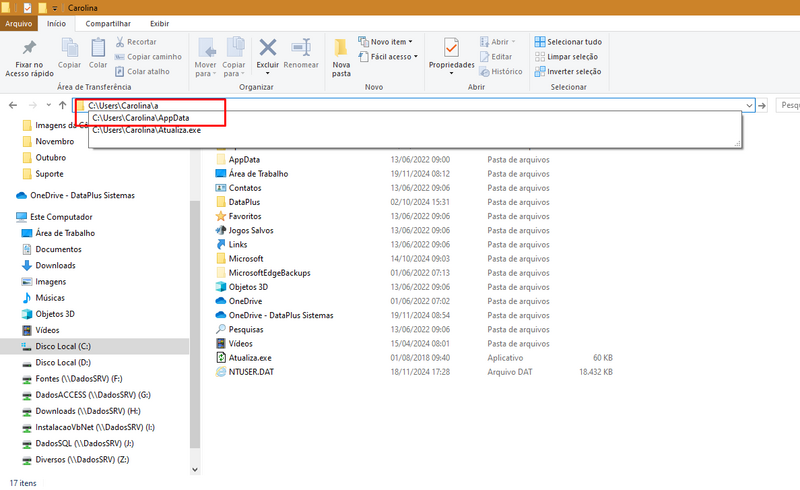Pin folder using Fixar no Acesso rápido
Viewport: 800px width, 490px height.
(x=29, y=58)
